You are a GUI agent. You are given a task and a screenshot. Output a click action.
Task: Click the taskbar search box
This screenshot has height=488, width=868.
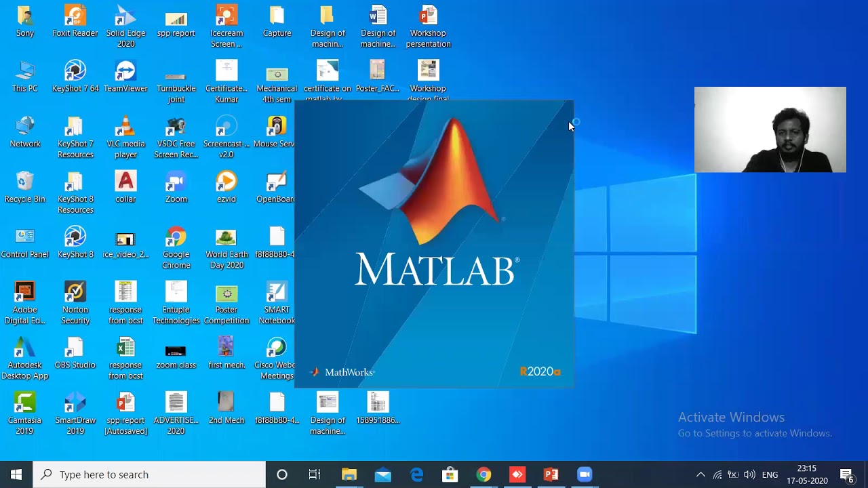[149, 474]
